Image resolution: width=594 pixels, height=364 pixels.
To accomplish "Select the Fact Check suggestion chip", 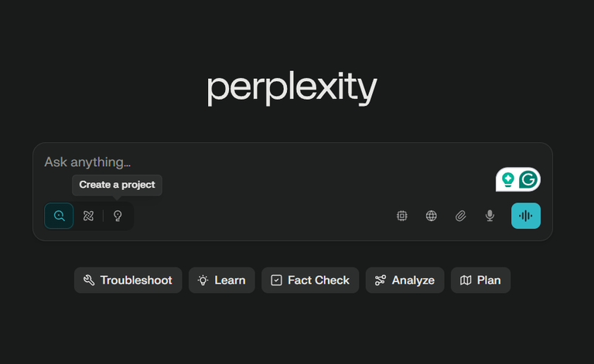I will (x=310, y=280).
